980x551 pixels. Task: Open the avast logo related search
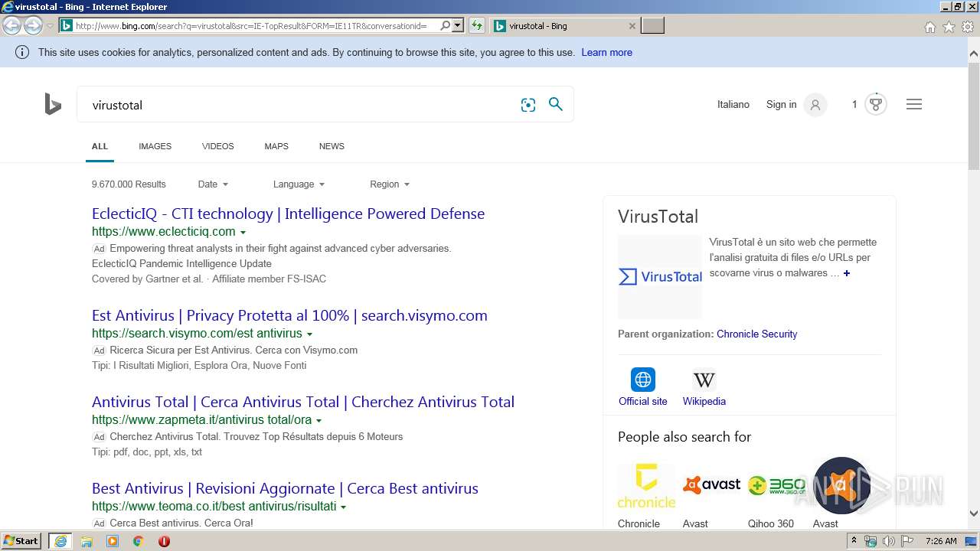point(711,486)
